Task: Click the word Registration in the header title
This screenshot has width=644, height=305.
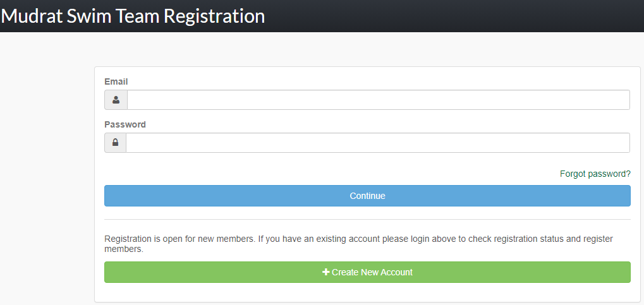Action: click(214, 16)
